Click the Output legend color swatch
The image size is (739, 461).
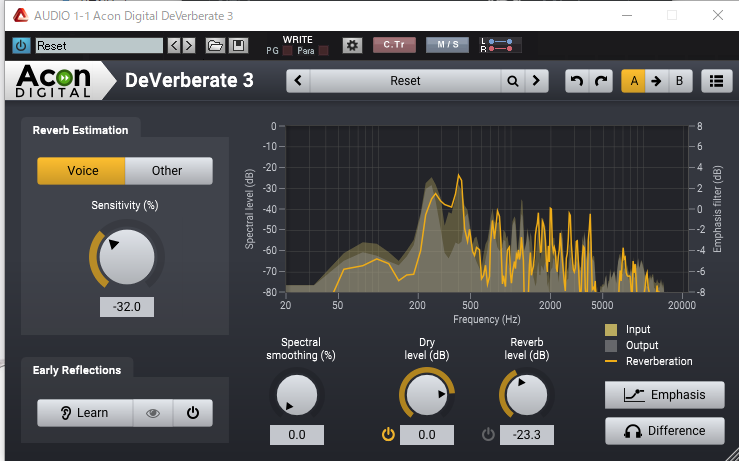[611, 346]
